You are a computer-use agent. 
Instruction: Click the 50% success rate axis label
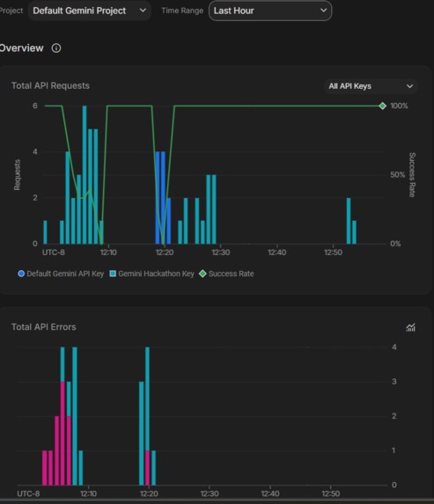click(397, 175)
